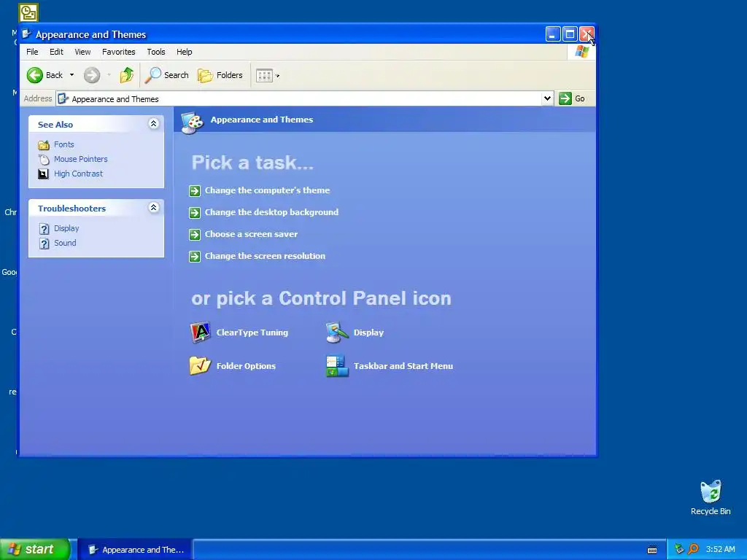Click the Windows flag logo in menu bar

[581, 52]
